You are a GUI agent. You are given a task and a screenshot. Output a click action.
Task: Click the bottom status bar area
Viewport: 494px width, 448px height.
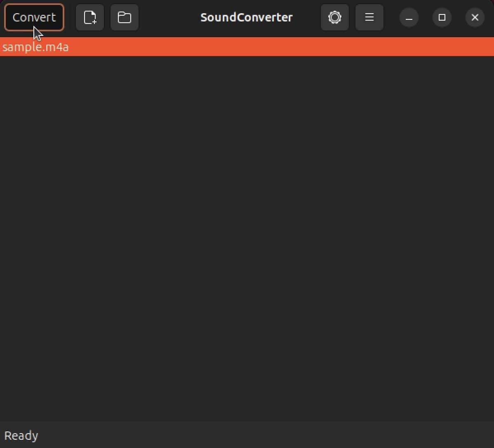247,435
